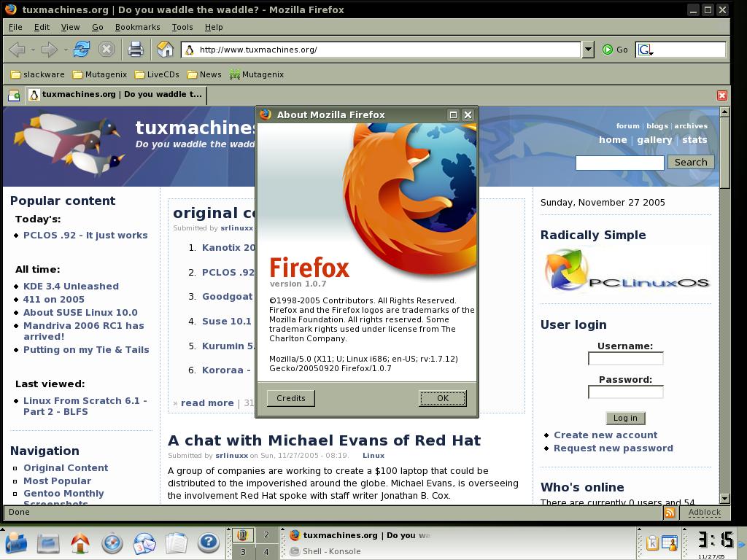
Task: Open 'Putting on my Tie & Tails' link
Action: [x=86, y=349]
